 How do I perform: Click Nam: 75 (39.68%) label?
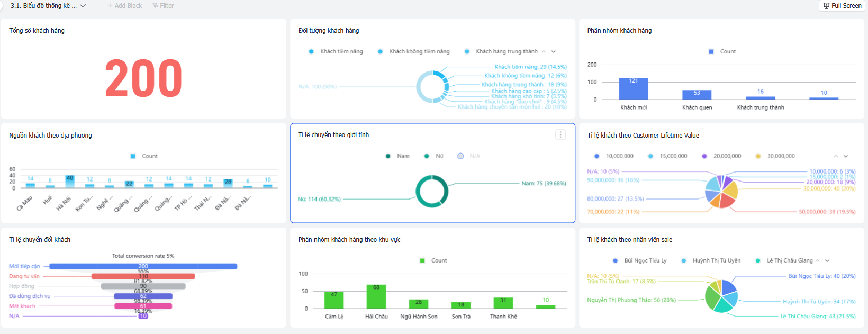pos(544,184)
